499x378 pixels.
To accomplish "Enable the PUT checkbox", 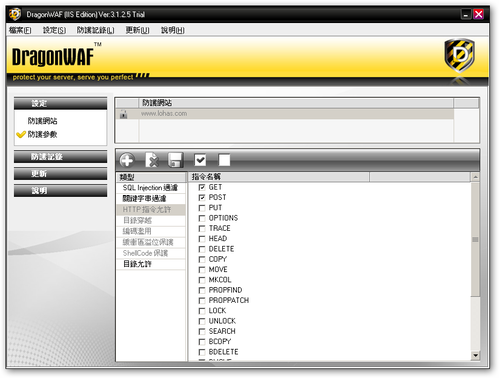I will [202, 208].
